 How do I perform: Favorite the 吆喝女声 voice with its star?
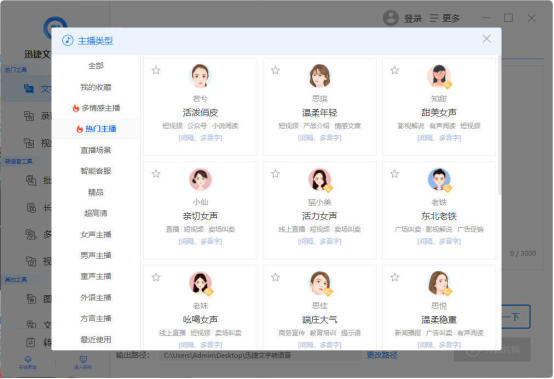[x=156, y=277]
